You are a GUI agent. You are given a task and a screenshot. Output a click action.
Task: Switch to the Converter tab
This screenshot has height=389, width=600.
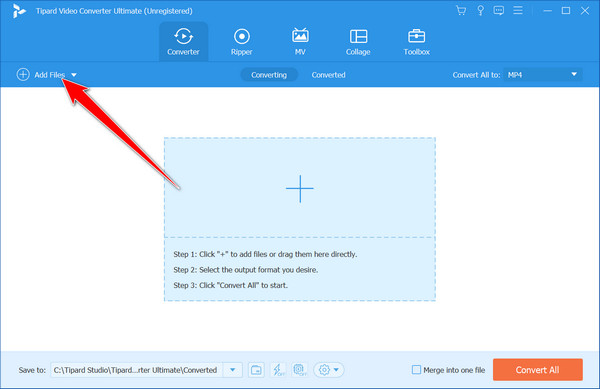pos(183,42)
